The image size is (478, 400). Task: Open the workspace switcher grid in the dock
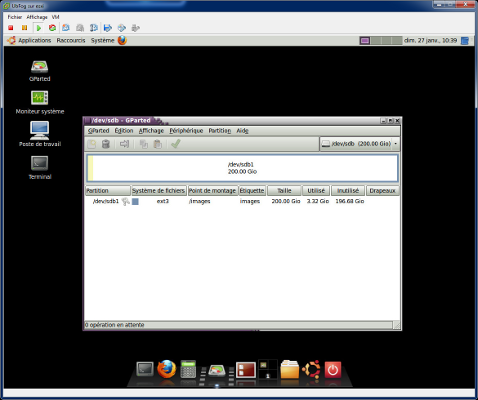coord(268,369)
